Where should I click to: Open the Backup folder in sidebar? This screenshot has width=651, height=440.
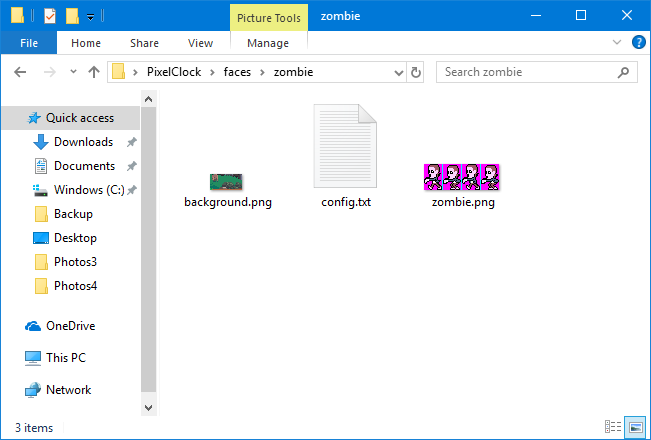pyautogui.click(x=73, y=214)
